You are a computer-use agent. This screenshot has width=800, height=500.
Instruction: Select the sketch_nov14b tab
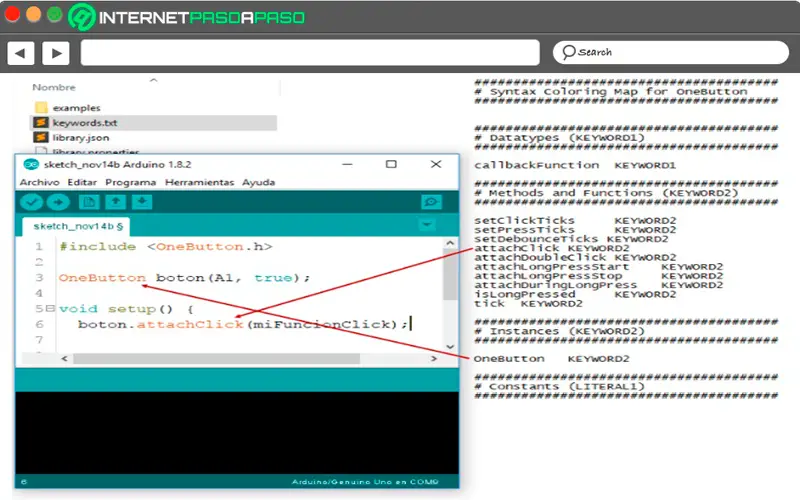click(x=77, y=226)
